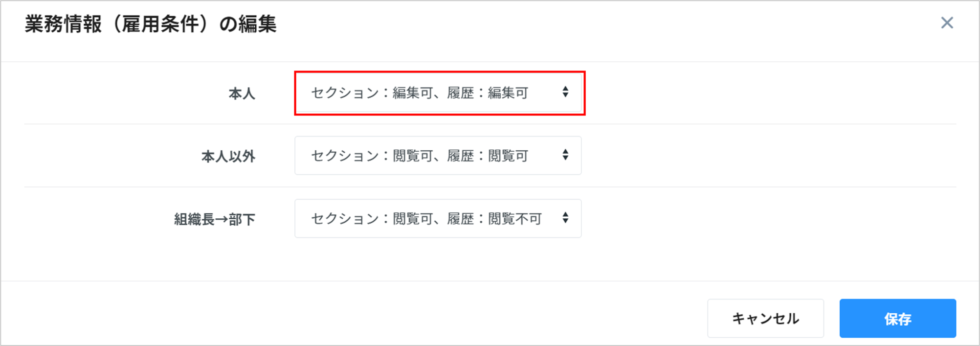
Task: Click the dialog title 業務情報（雇用条件）の編集
Action: click(x=151, y=24)
